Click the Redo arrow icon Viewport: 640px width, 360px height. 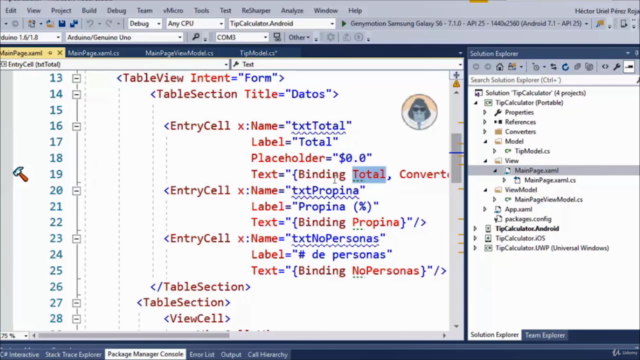pos(109,24)
